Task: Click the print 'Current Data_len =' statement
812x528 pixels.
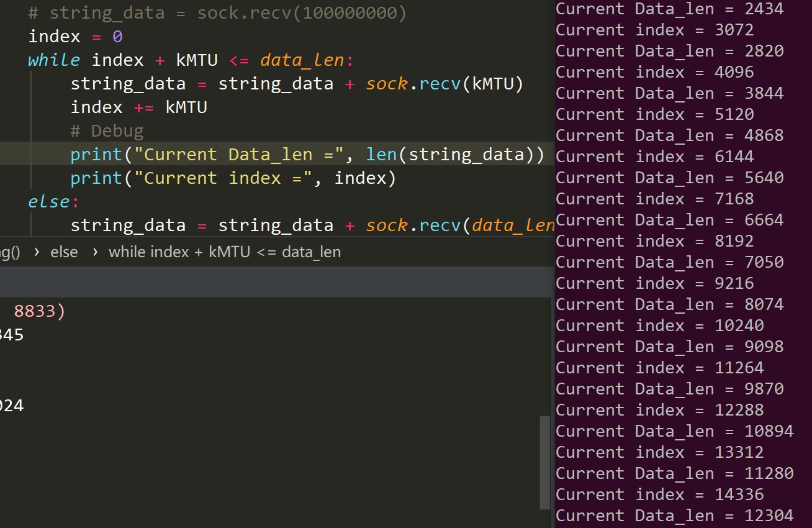Action: click(x=307, y=155)
